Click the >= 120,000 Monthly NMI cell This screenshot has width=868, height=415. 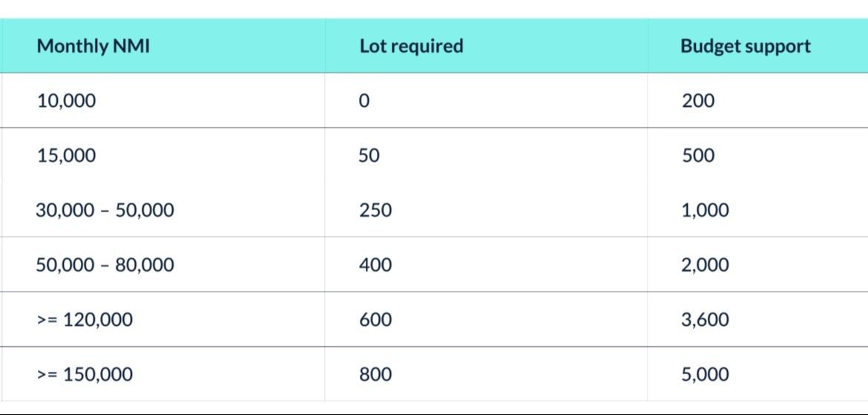click(x=85, y=320)
